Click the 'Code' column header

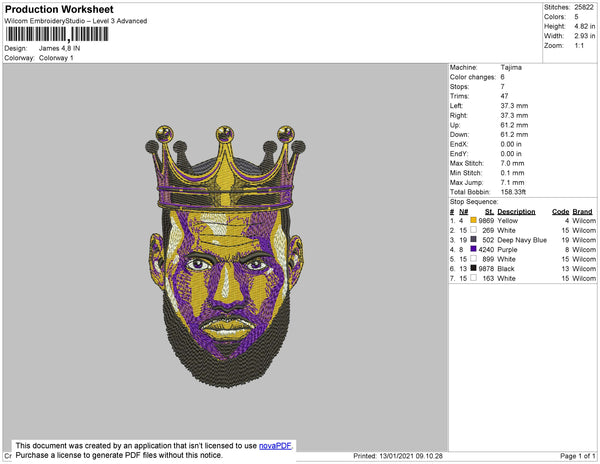[x=561, y=212]
